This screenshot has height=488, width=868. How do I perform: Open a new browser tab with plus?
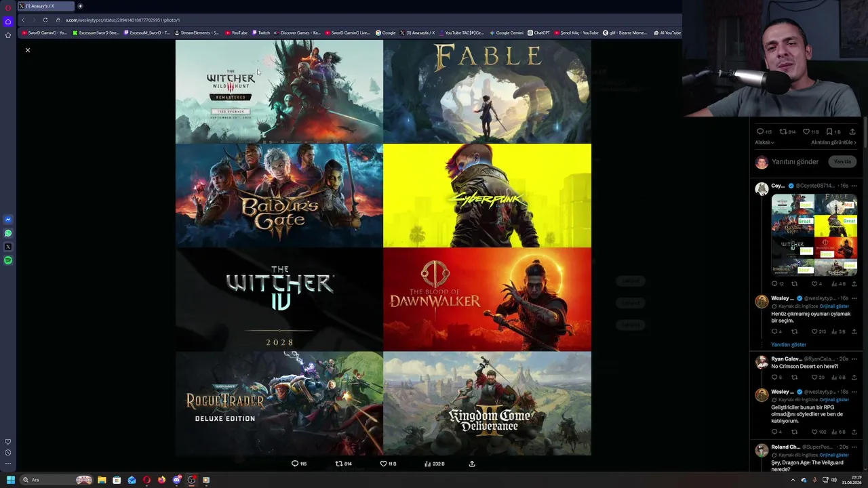coord(80,6)
